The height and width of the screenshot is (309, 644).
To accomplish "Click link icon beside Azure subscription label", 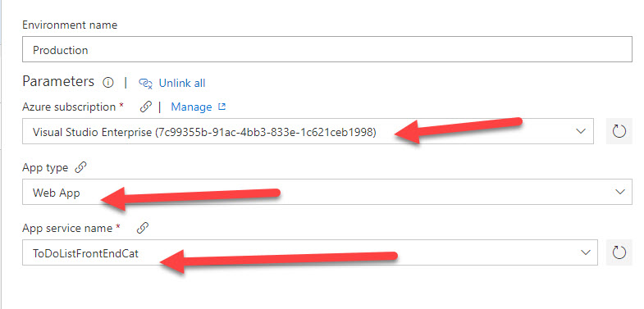I will (x=145, y=107).
